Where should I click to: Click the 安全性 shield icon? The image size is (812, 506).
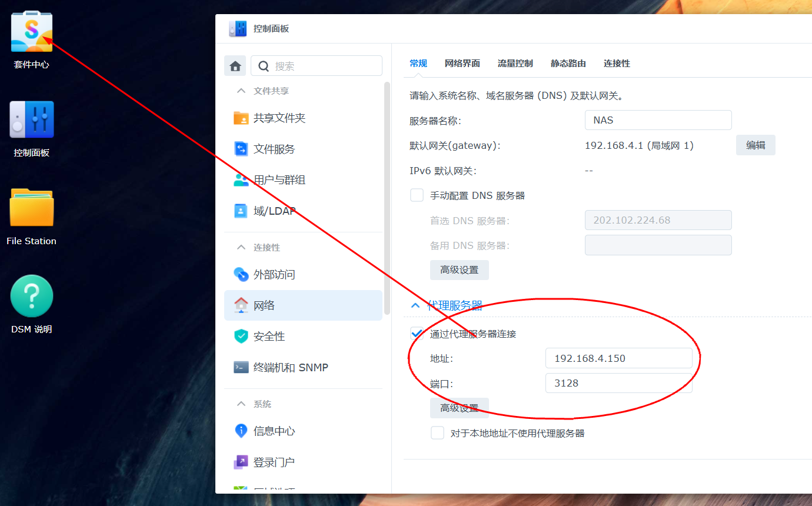(241, 336)
